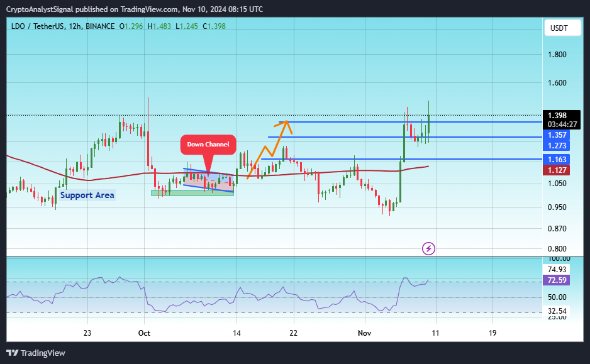Screen dimensions: 590x364
Task: Click the blue price label 1.357
Action: pos(557,135)
